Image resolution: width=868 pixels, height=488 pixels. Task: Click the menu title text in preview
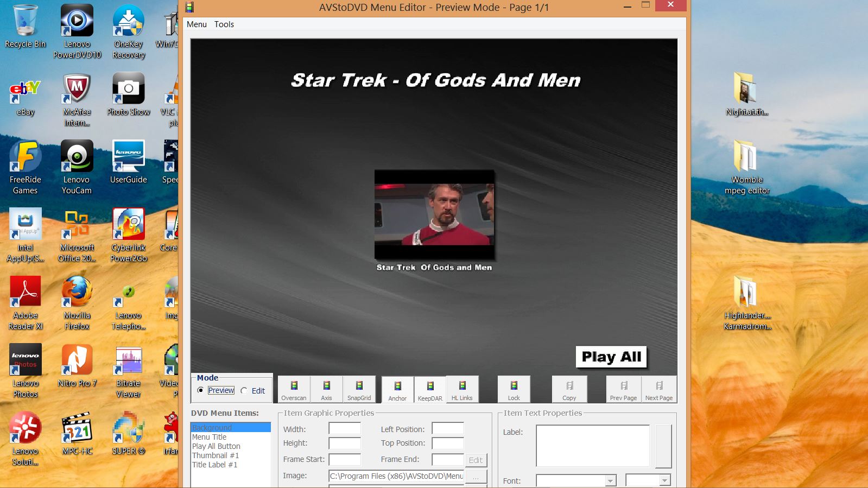(436, 80)
